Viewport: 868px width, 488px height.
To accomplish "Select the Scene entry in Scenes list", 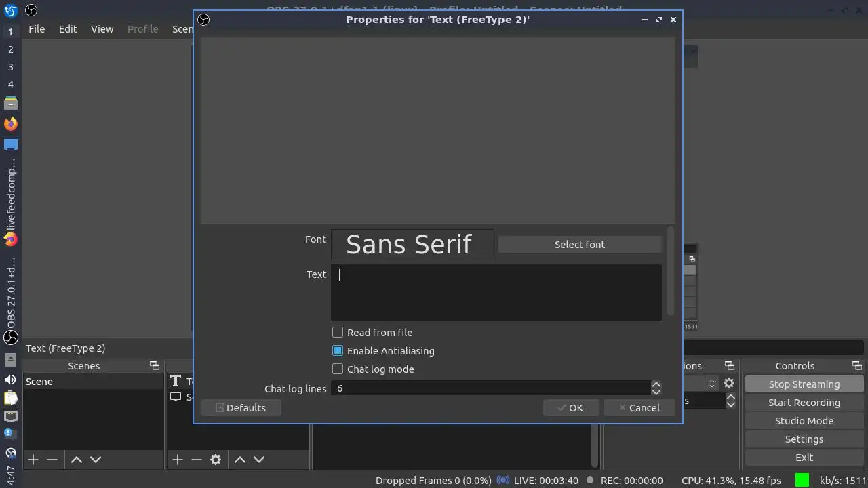I will [93, 382].
